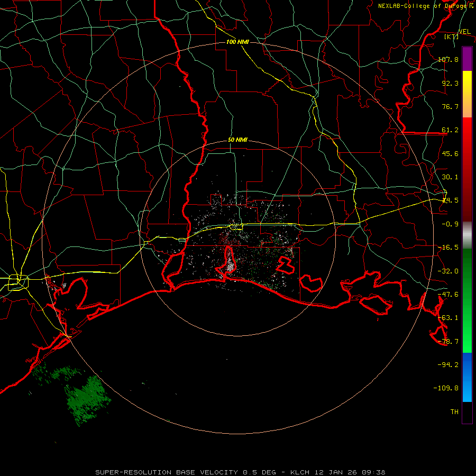476x476 pixels.
Task: Select the -47.6 legend value
Action: (x=448, y=295)
